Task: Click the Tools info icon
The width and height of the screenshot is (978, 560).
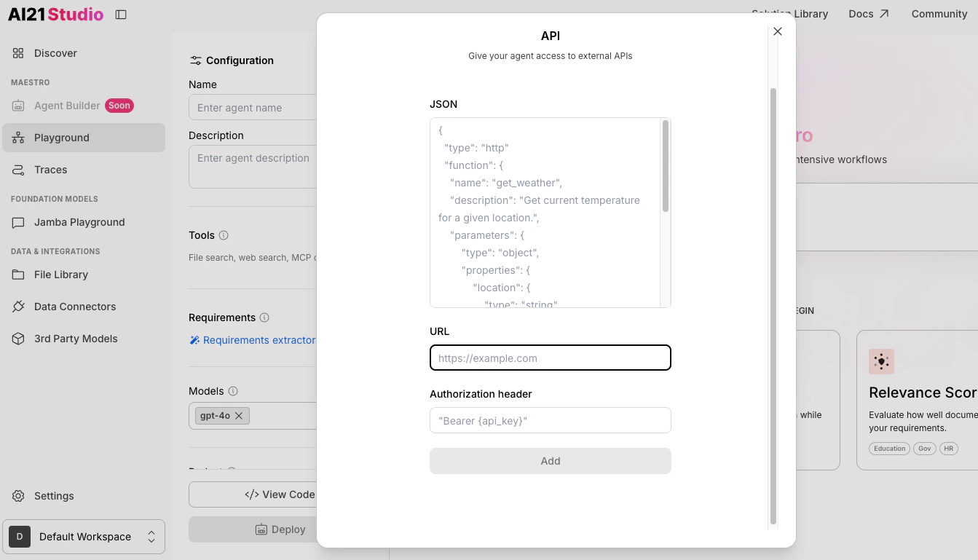Action: 224,235
